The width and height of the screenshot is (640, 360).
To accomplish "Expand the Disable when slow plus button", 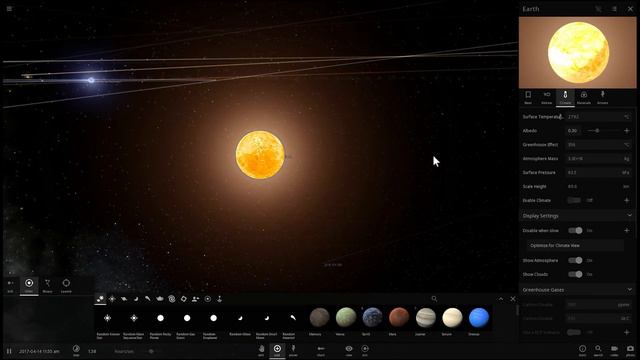I will pos(627,231).
